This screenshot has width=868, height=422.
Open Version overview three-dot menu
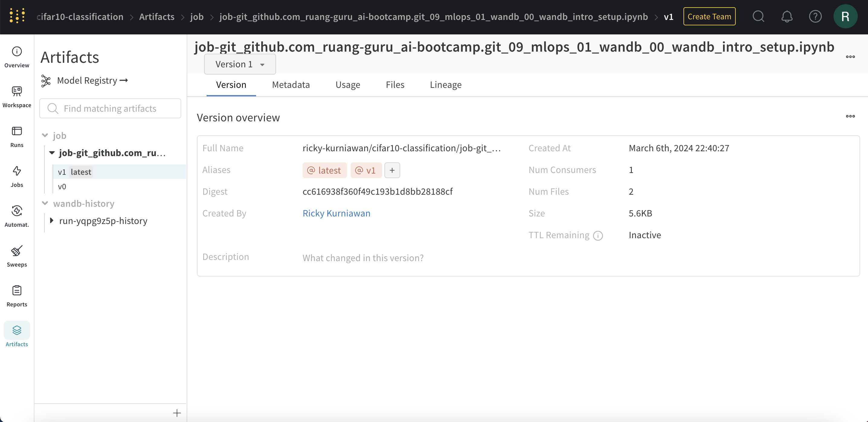tap(850, 116)
